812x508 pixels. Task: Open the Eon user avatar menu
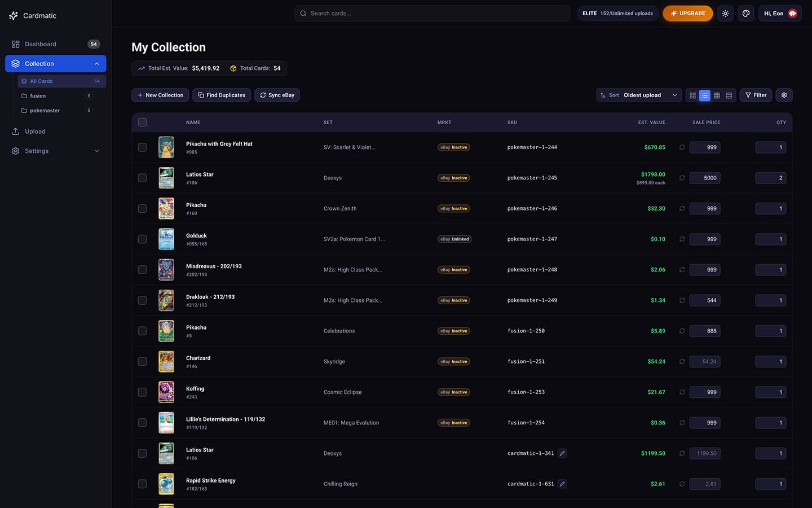(792, 14)
